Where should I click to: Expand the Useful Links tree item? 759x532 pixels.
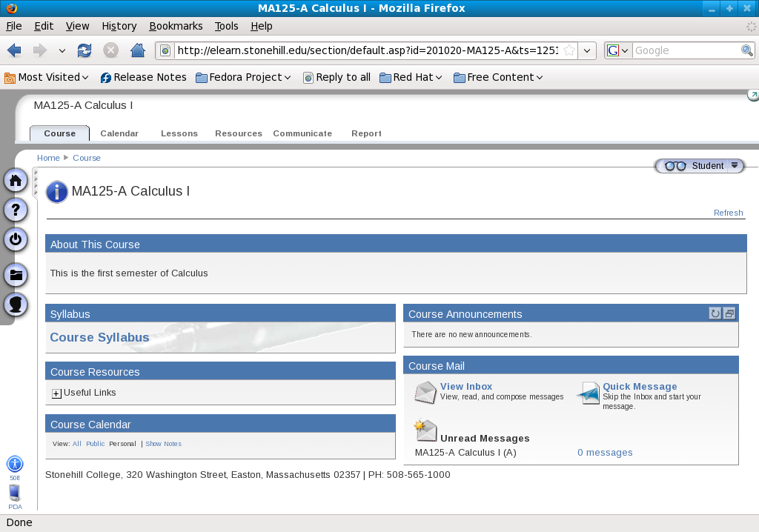[x=56, y=393]
